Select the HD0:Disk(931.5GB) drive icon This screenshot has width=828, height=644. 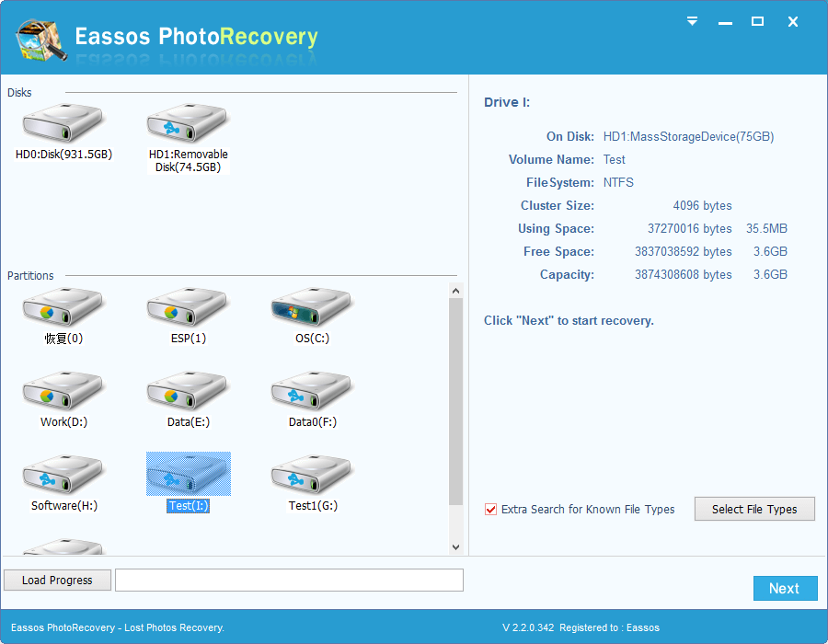pyautogui.click(x=63, y=123)
